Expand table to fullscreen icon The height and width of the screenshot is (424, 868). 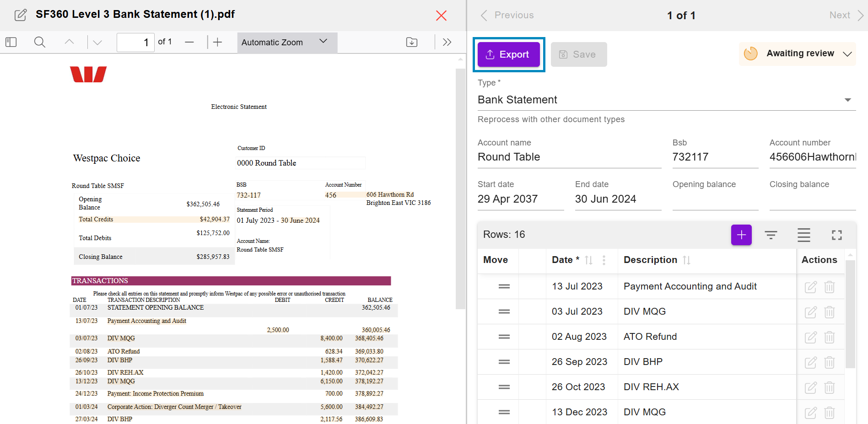[x=837, y=235]
